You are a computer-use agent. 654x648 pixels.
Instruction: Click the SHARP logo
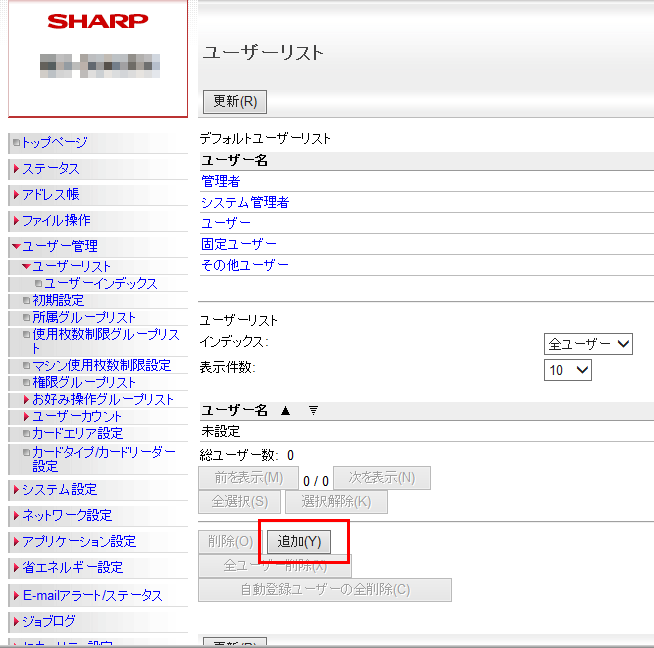click(98, 21)
